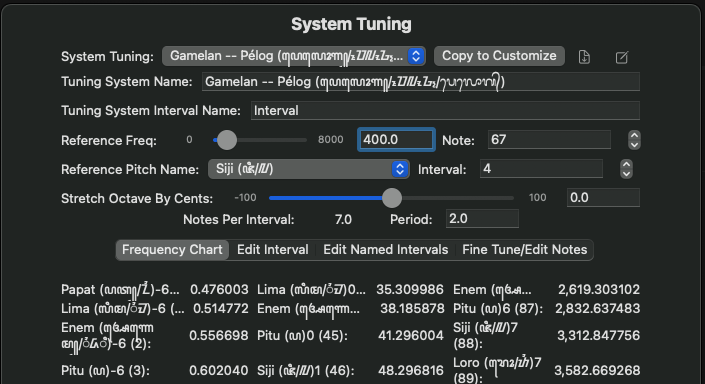705x384 pixels.
Task: Click frequency value 48.296816
Action: click(x=411, y=371)
